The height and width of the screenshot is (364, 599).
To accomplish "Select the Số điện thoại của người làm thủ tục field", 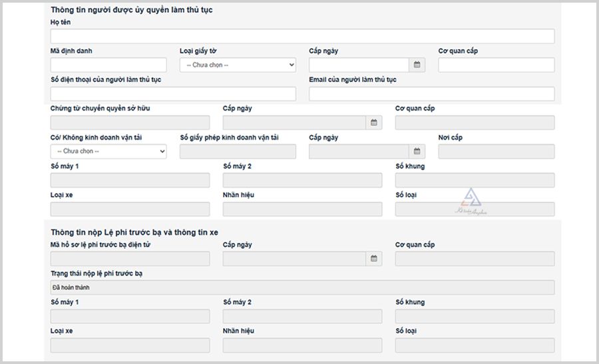I will [x=173, y=94].
